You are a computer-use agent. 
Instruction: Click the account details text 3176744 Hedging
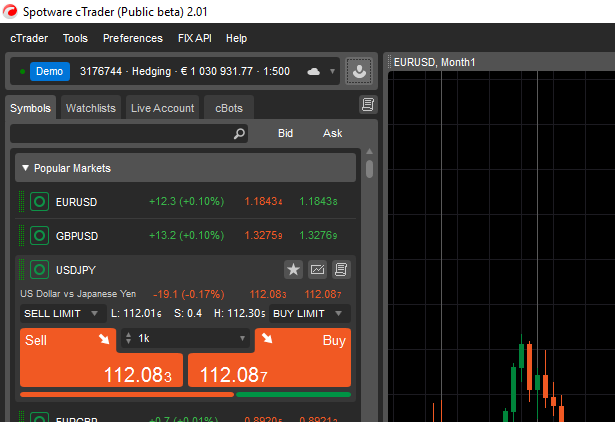pos(185,71)
